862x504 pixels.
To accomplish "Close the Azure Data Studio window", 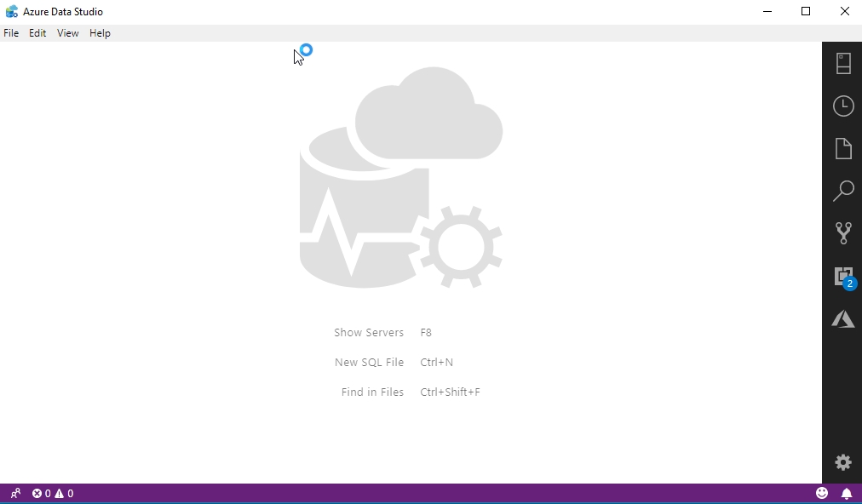I will 844,11.
